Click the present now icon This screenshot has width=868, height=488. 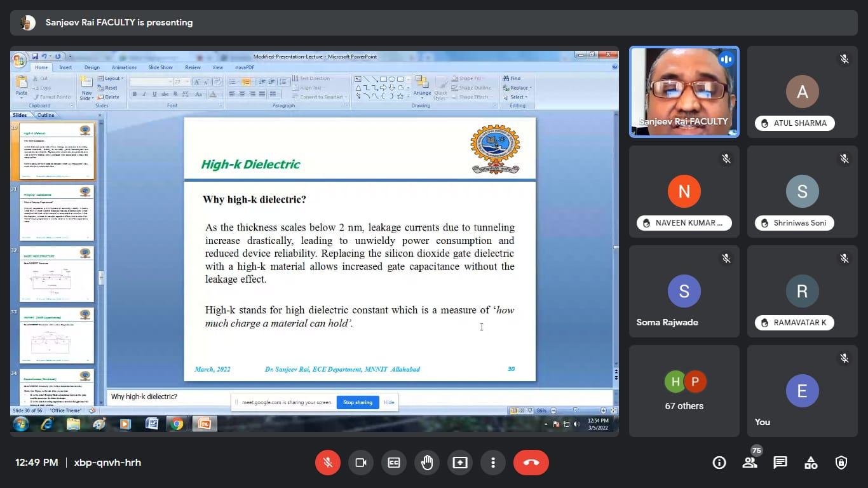click(459, 463)
